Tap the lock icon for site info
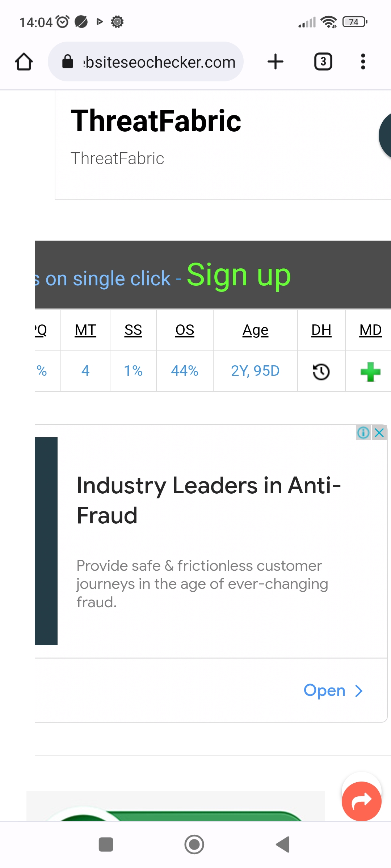 pos(68,61)
